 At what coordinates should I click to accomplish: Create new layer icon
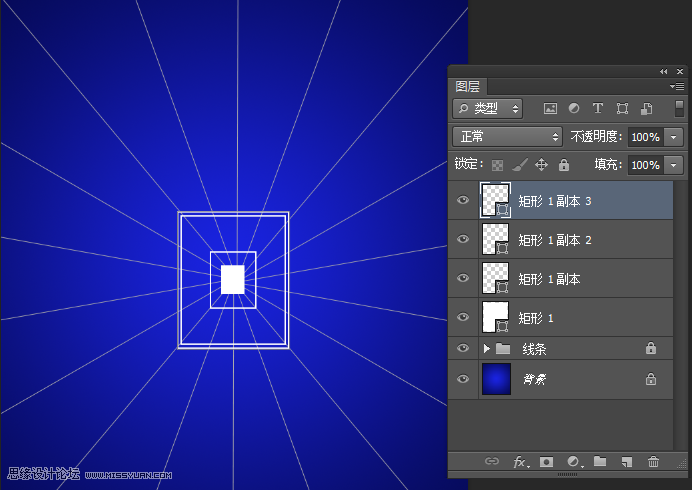[627, 462]
